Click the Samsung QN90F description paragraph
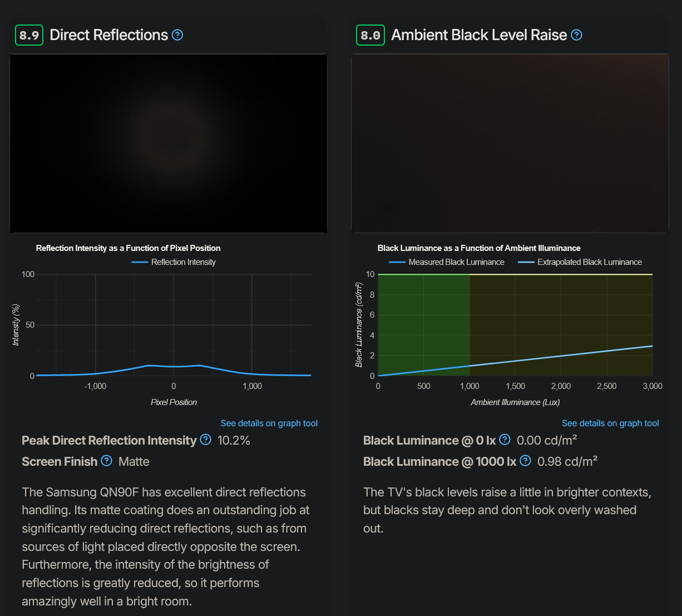The image size is (682, 616). pos(166,546)
